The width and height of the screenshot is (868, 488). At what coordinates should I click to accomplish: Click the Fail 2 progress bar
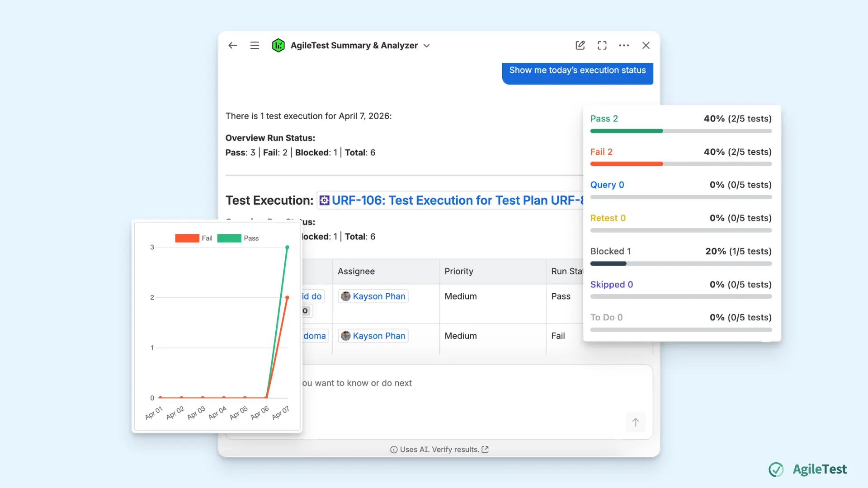(681, 164)
